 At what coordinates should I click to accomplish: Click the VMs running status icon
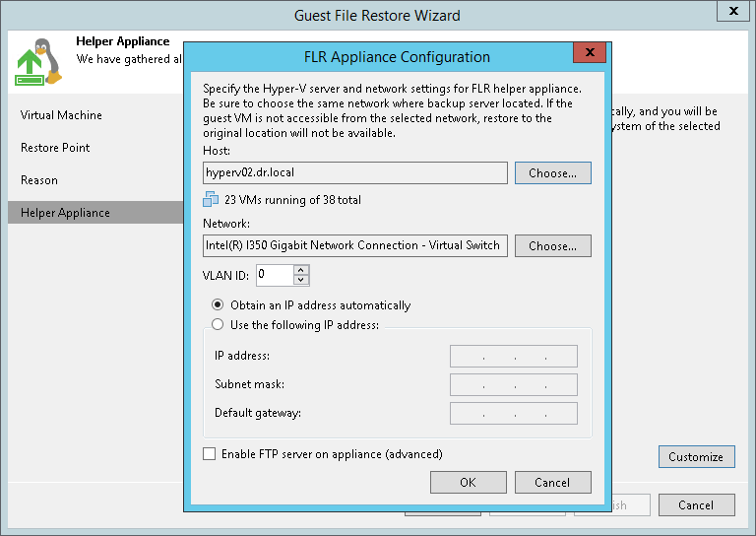pyautogui.click(x=211, y=200)
